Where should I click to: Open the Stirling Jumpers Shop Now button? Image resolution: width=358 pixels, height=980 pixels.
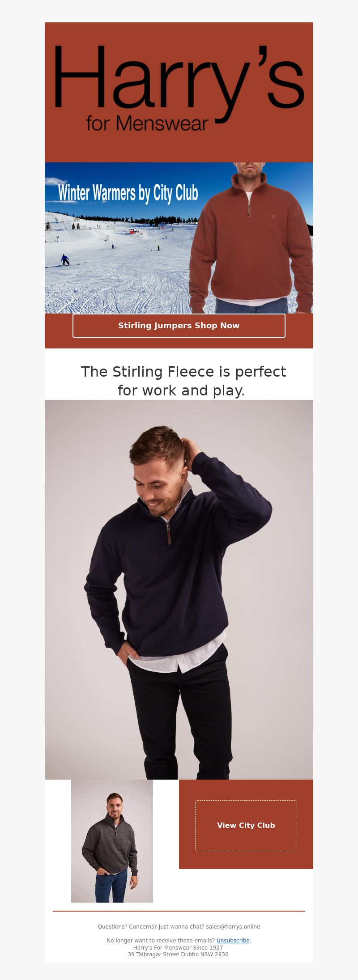[x=179, y=326]
